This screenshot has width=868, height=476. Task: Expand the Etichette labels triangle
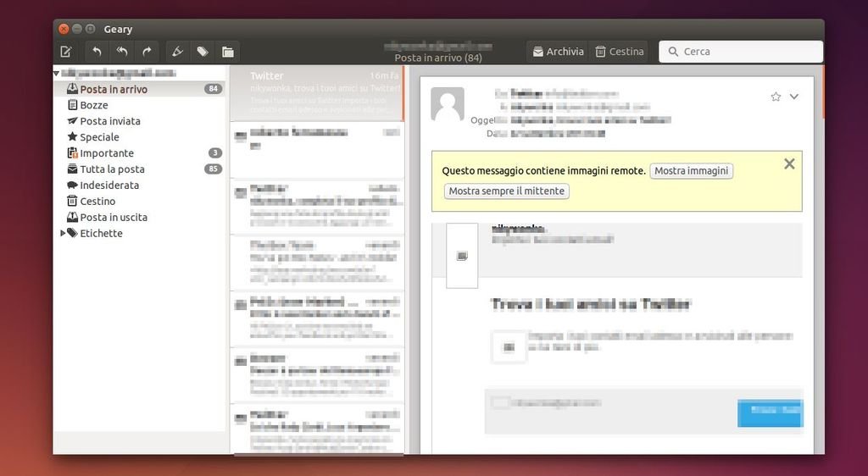(63, 233)
